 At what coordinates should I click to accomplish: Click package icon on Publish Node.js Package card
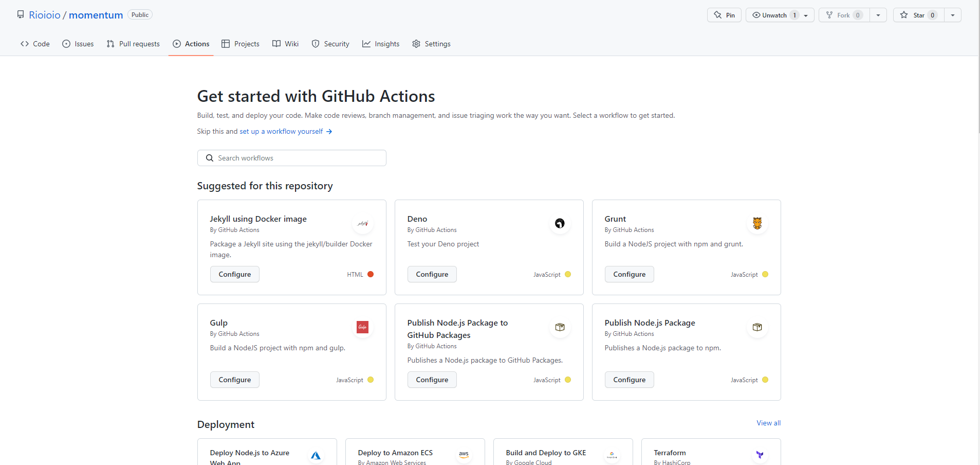[757, 327]
